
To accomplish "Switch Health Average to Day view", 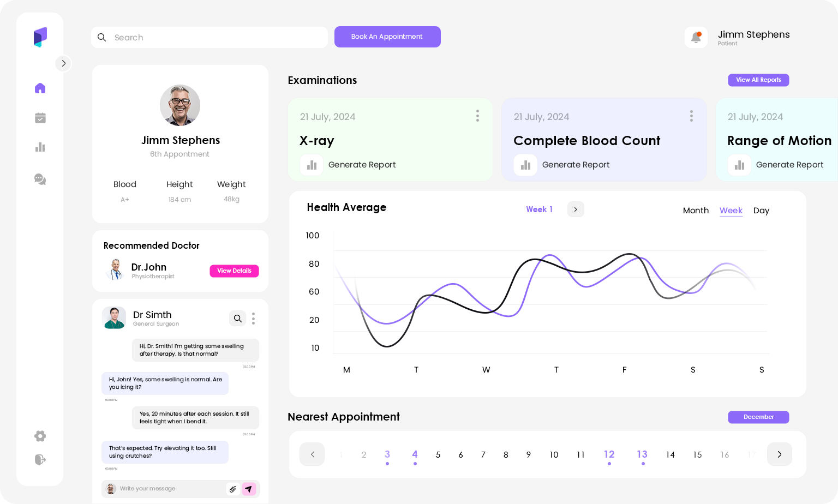I will coord(761,211).
